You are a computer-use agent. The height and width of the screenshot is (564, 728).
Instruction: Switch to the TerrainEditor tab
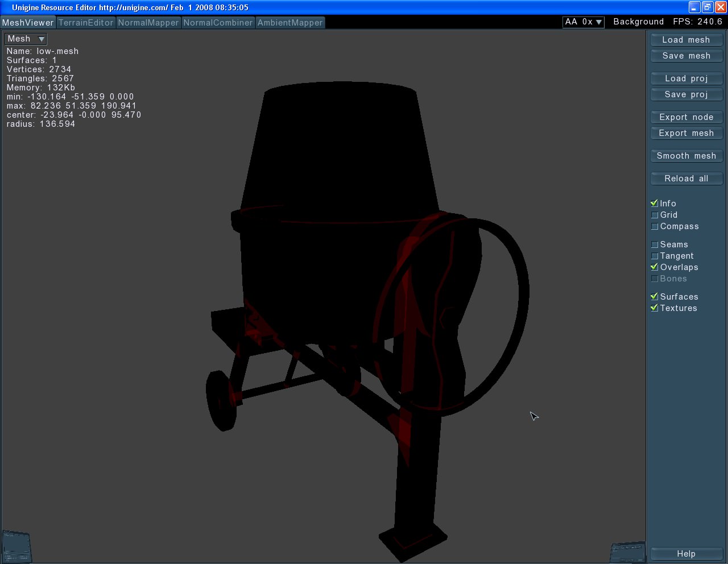point(86,23)
